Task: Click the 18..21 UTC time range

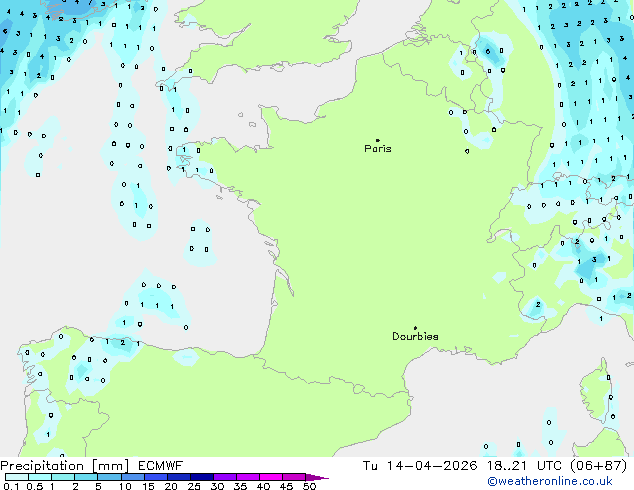Action: (x=525, y=466)
